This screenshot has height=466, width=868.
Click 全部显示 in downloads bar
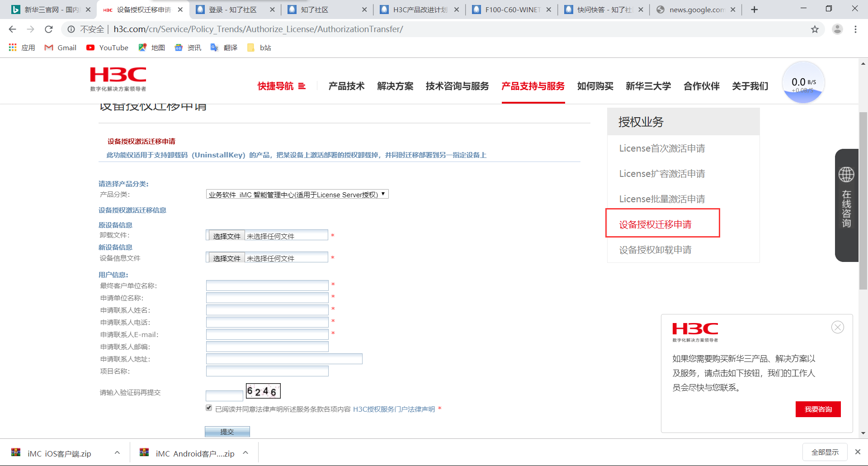825,452
